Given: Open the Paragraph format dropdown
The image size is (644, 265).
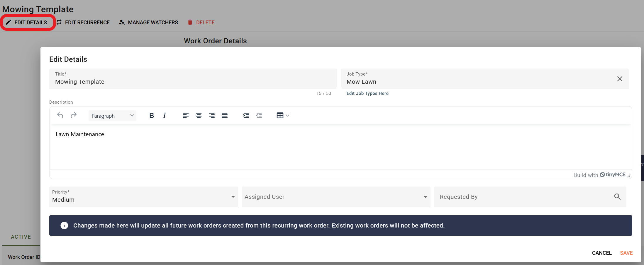Looking at the screenshot, I should [113, 116].
